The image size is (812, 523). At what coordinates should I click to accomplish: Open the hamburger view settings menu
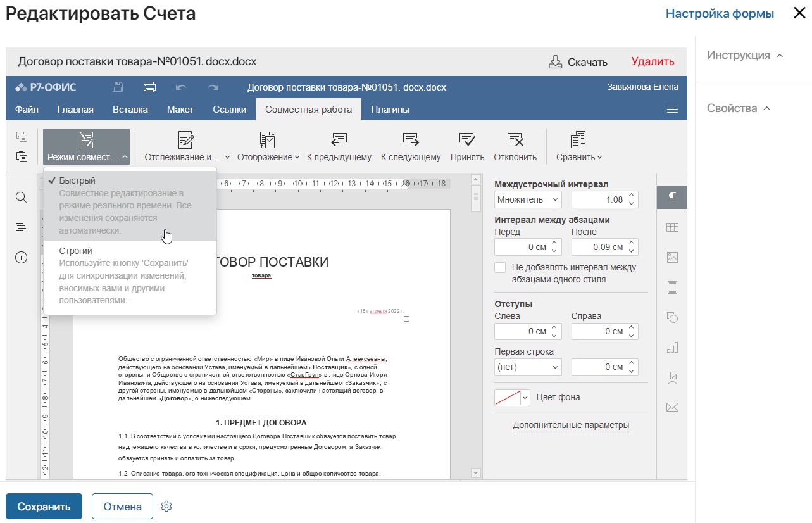pyautogui.click(x=672, y=110)
